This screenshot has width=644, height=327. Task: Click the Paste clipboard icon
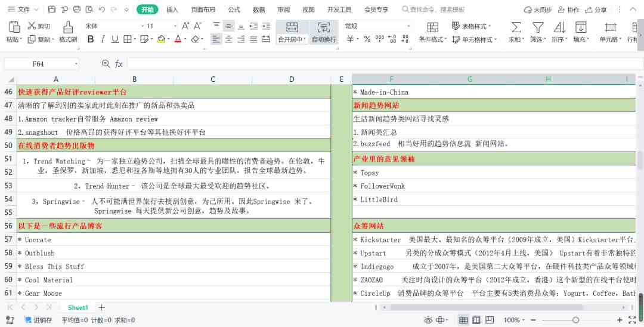14,27
